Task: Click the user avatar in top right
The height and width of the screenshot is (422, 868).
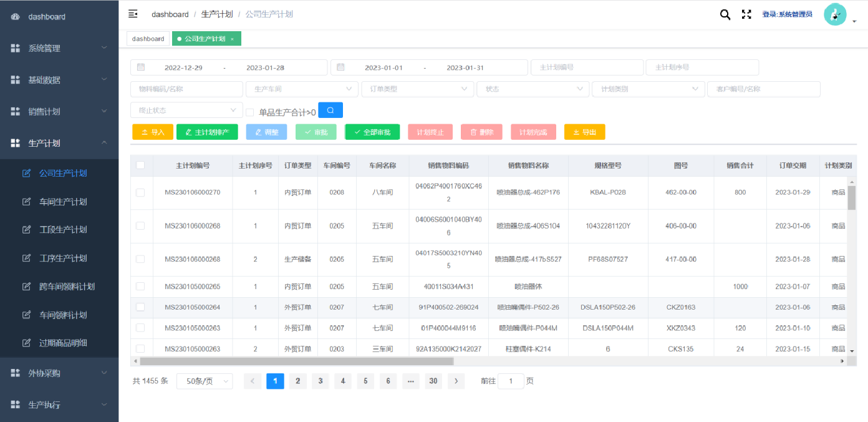Action: point(834,14)
